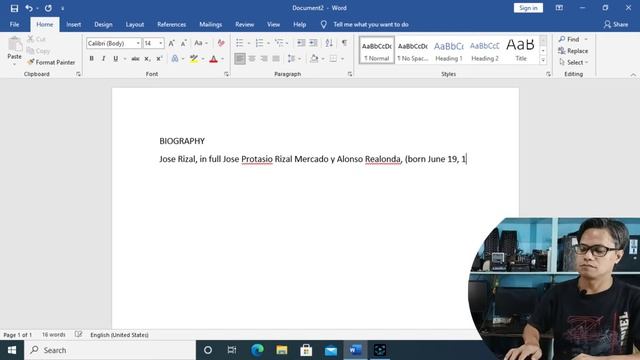Apply the No Spacing style

pyautogui.click(x=413, y=50)
